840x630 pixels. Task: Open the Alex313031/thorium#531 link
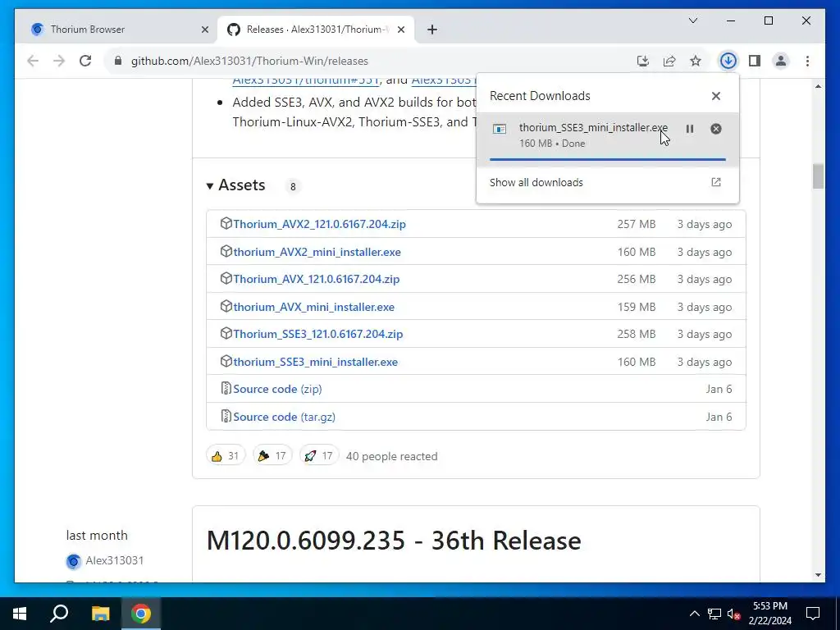pyautogui.click(x=306, y=80)
